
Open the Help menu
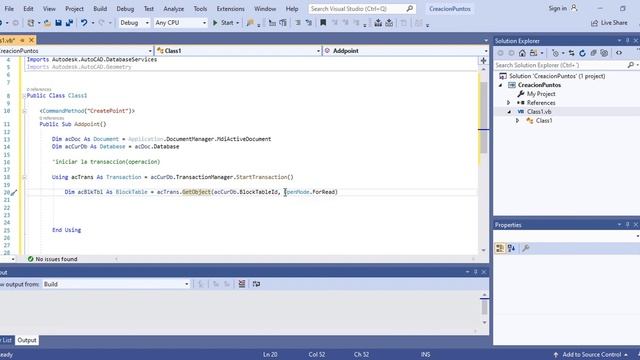tap(292, 9)
